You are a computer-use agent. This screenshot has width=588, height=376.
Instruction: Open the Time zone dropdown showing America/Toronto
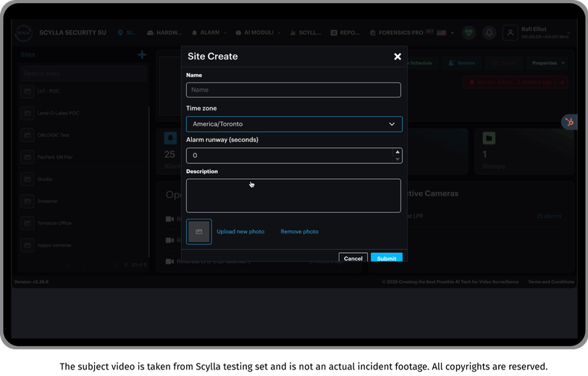pos(294,124)
